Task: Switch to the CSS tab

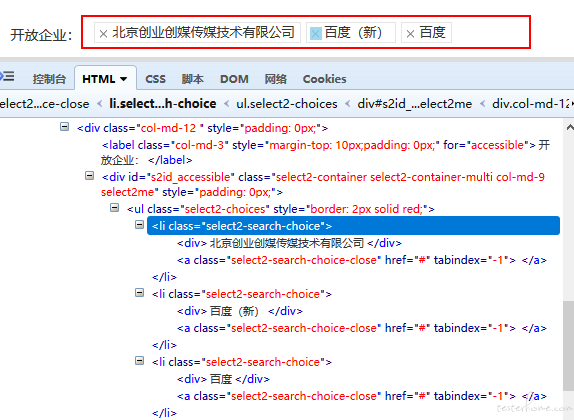Action: pos(155,79)
